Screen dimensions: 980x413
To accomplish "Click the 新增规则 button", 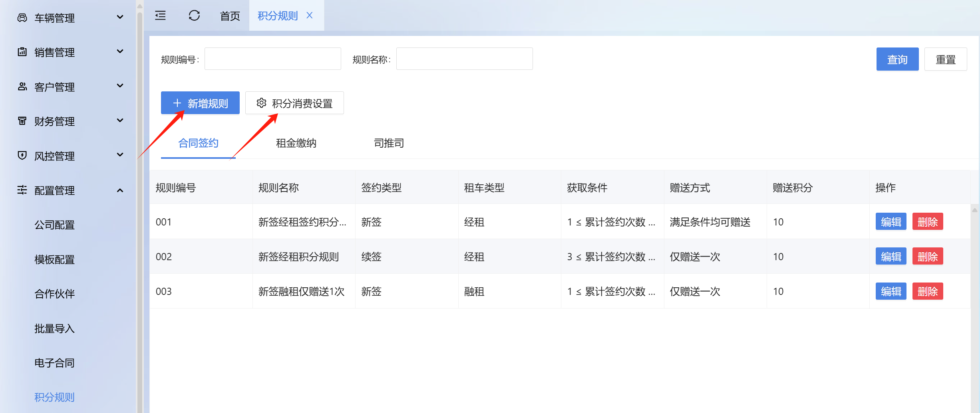I will click(200, 103).
